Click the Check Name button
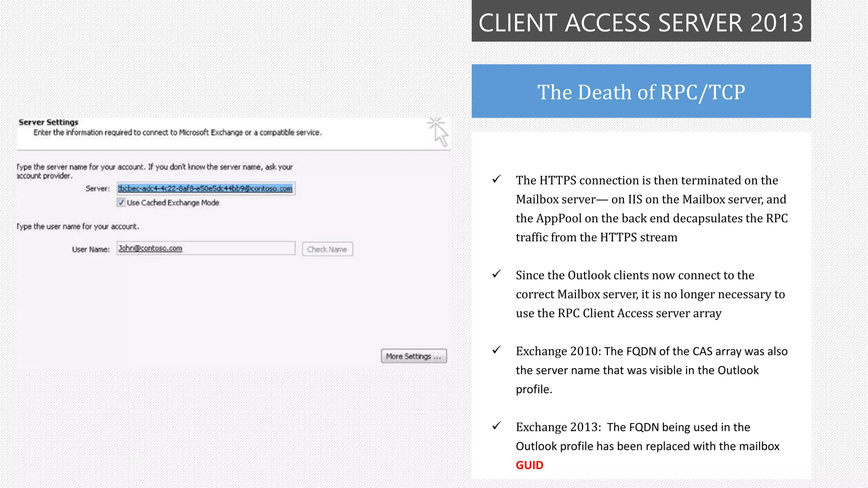The width and height of the screenshot is (868, 488). [327, 250]
